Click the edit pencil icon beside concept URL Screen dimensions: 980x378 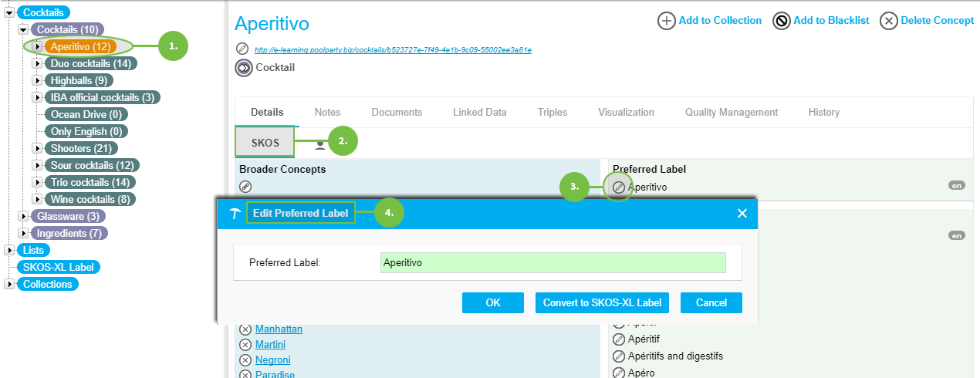(x=242, y=49)
